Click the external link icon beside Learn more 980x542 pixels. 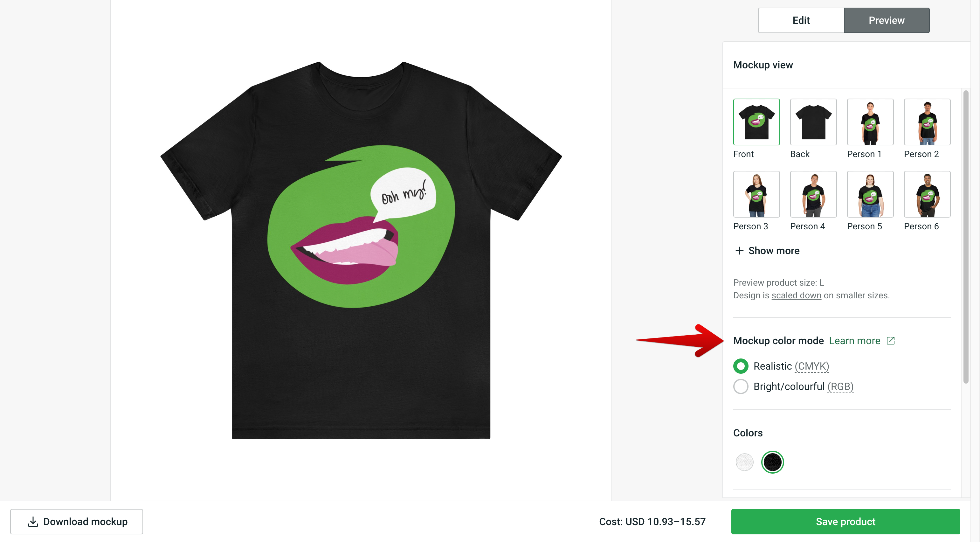[891, 341]
